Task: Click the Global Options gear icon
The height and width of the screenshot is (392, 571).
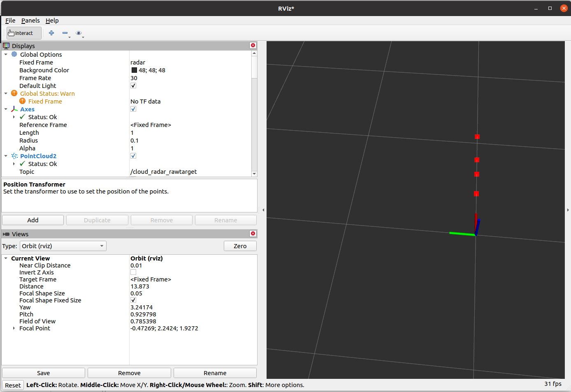Action: 14,54
